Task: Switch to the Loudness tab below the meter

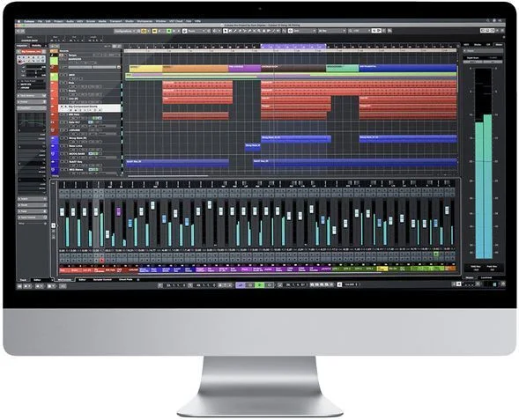Action: click(x=486, y=277)
